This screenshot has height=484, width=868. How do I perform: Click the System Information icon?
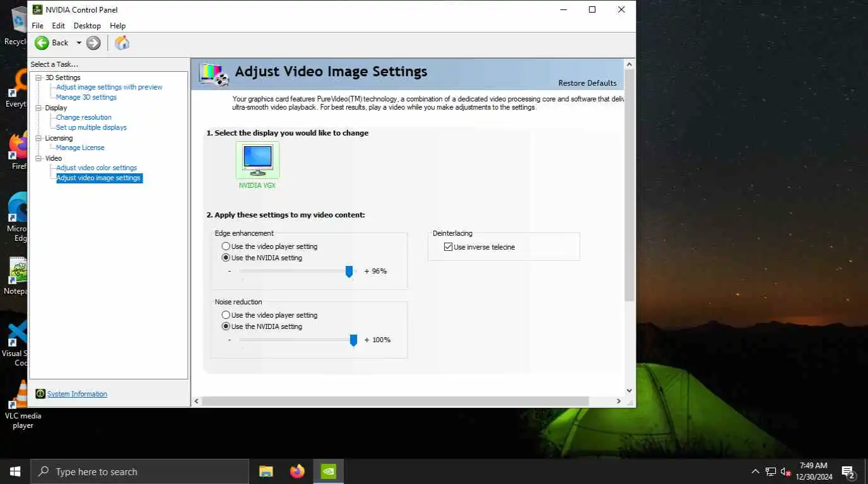(x=40, y=394)
